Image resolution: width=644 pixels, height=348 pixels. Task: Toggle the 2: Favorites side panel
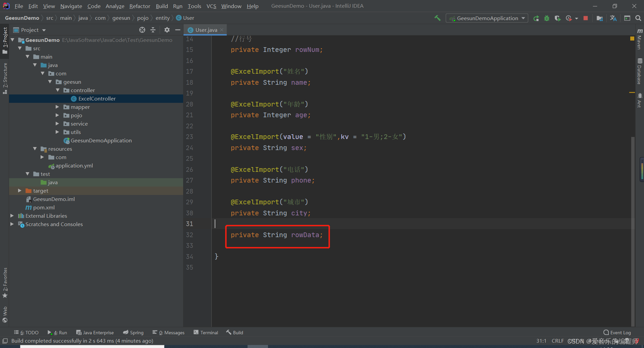click(5, 283)
